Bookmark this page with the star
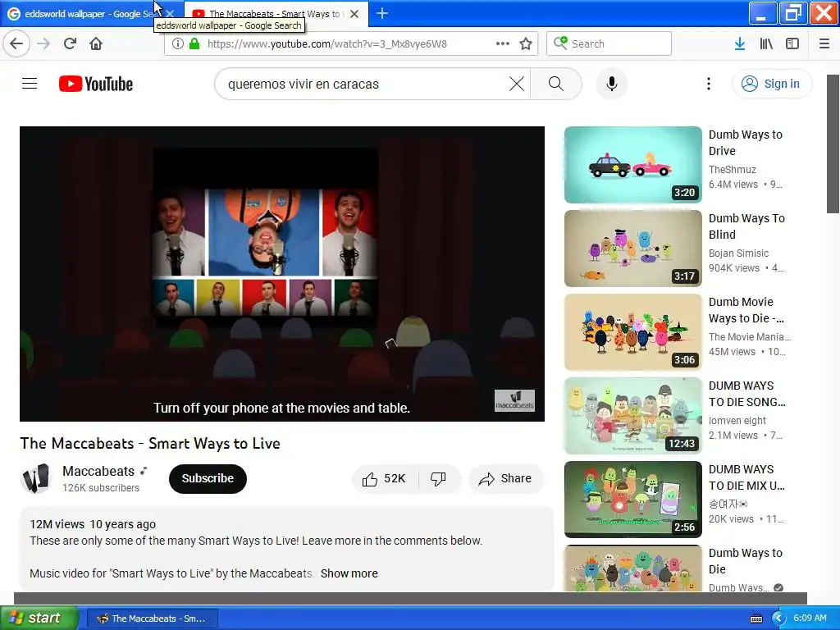The image size is (840, 630). point(526,44)
